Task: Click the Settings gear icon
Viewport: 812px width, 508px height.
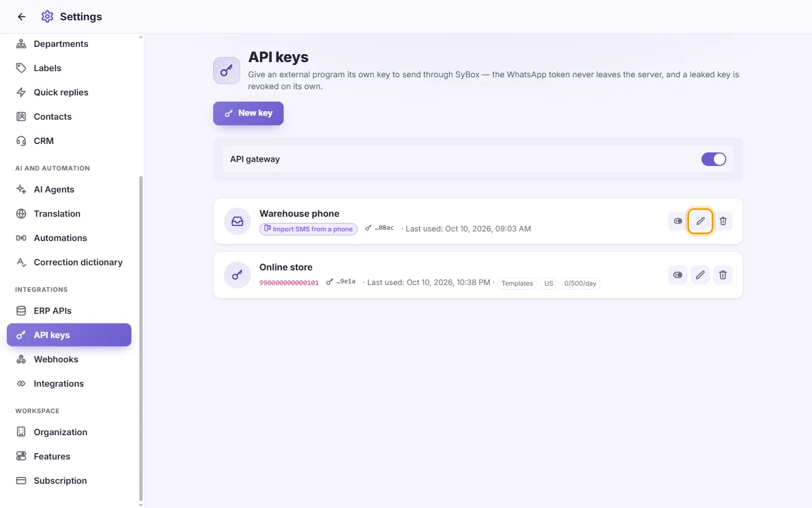Action: [47, 17]
